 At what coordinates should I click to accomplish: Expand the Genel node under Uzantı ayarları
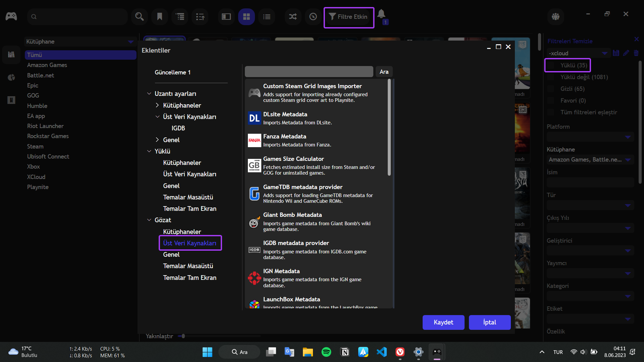click(x=157, y=140)
